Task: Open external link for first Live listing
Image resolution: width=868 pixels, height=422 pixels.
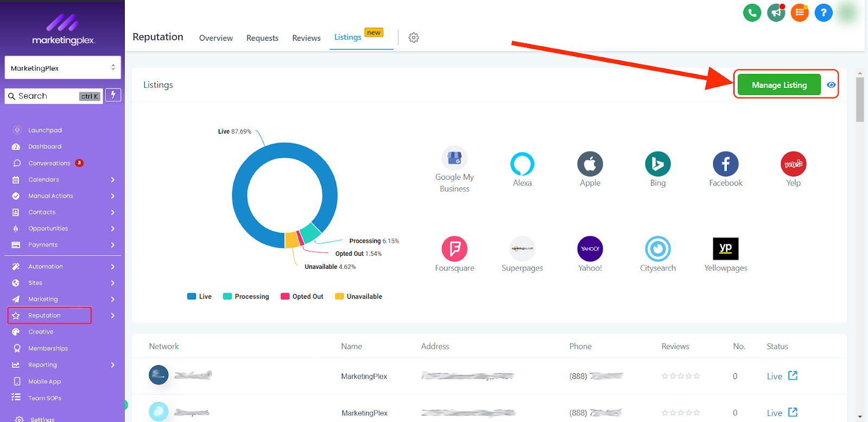Action: pos(793,375)
